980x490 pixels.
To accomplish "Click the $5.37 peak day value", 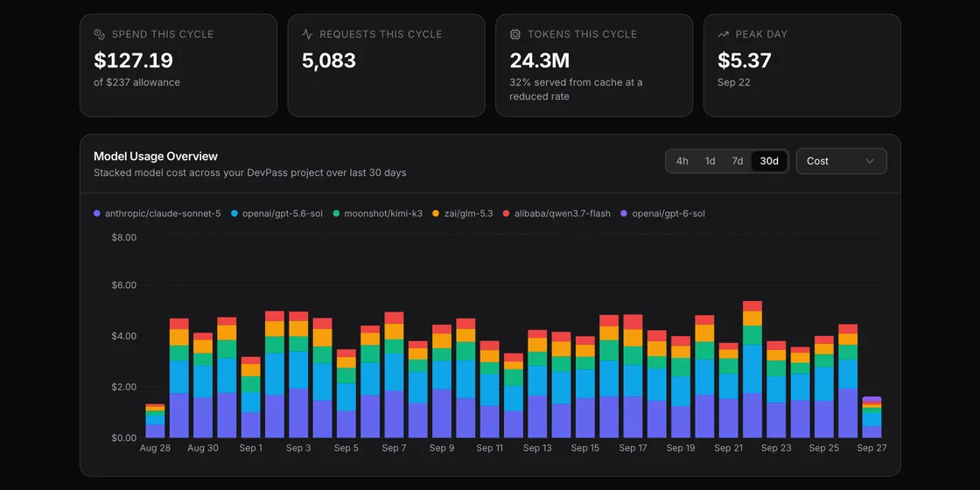I will (745, 60).
